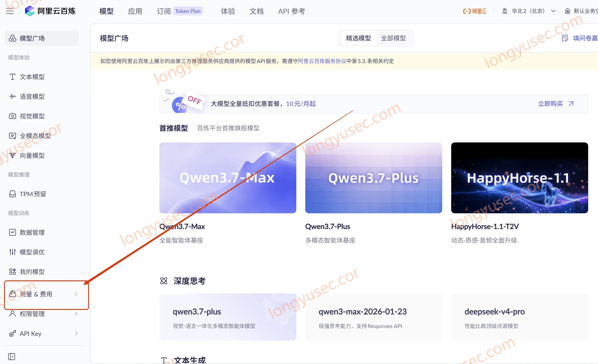Click the workspace home icon
598x364 pixels.
(567, 11)
